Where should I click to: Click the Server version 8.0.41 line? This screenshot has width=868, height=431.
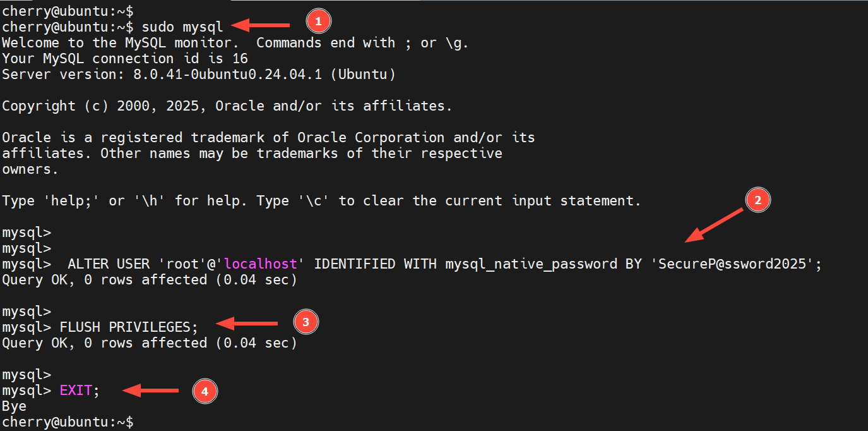198,75
